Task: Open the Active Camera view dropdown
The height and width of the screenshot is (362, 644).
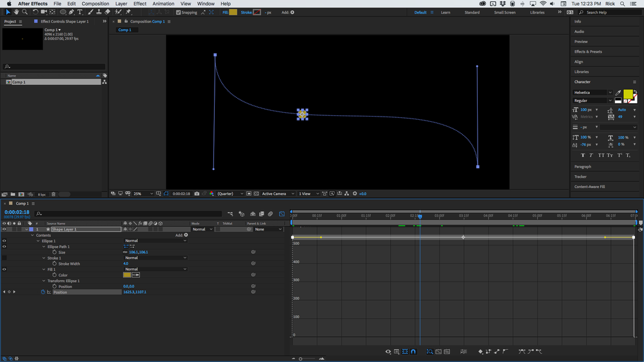Action: [x=277, y=193]
